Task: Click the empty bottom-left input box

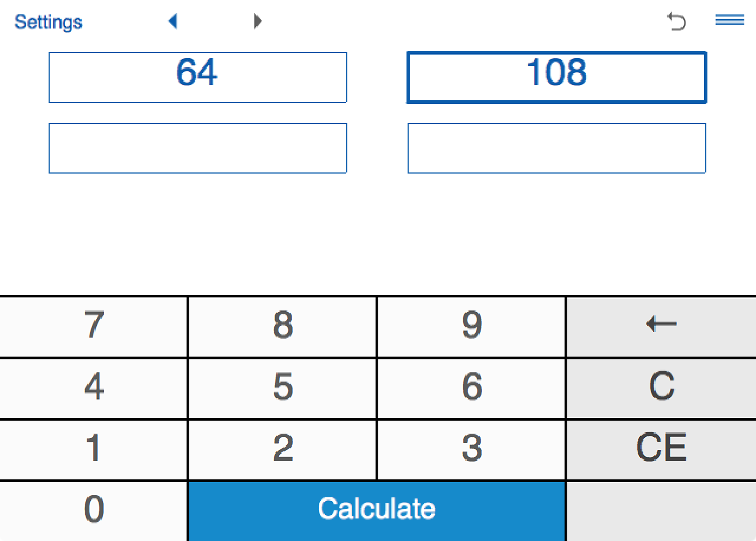Action: pos(198,148)
